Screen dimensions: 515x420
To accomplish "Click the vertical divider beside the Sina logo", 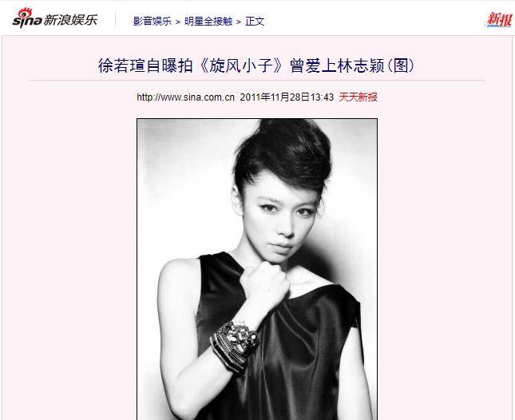I will (115, 19).
